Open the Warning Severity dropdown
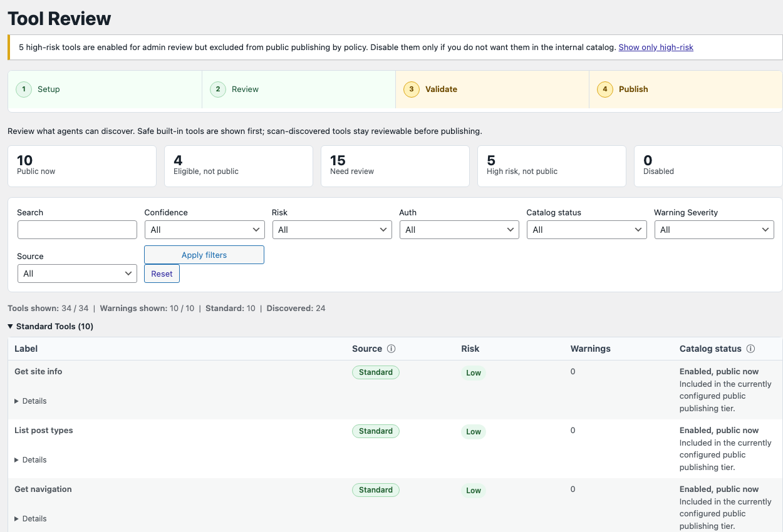Screen dimensions: 783x532 [x=714, y=230]
